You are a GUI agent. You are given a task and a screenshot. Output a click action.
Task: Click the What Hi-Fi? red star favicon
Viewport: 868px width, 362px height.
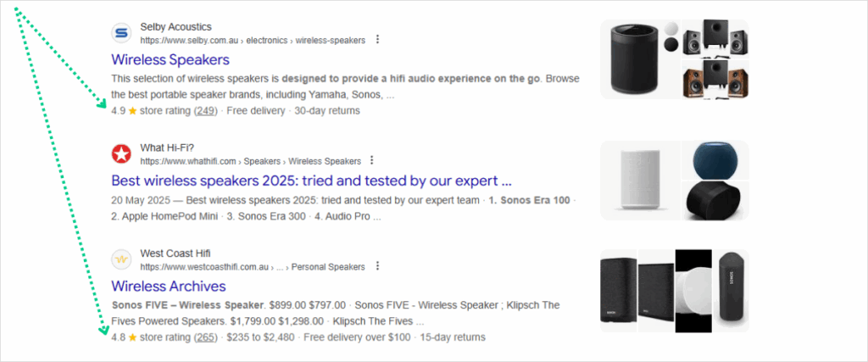point(122,153)
